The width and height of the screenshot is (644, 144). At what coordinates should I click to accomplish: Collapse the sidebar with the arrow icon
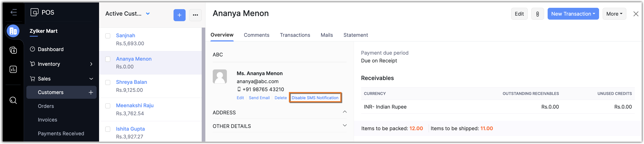[14, 12]
